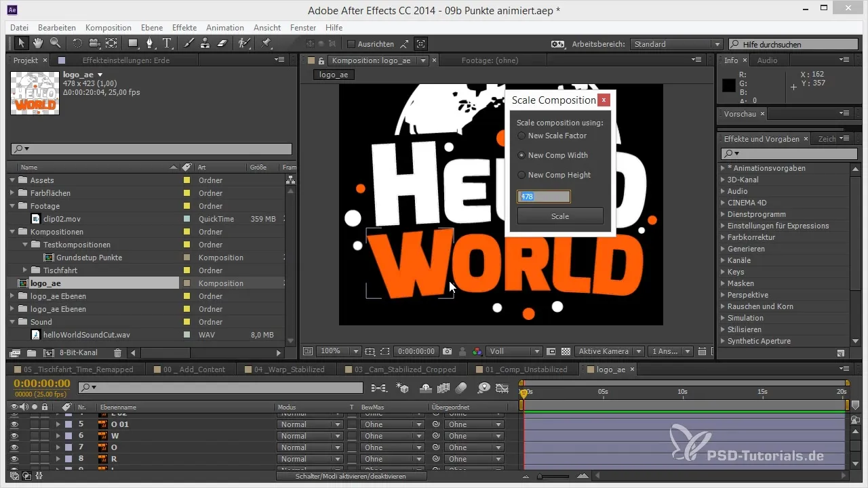Screen dimensions: 868x488
Task: Enable the Ausrichten snapping checkbox
Action: [x=351, y=44]
